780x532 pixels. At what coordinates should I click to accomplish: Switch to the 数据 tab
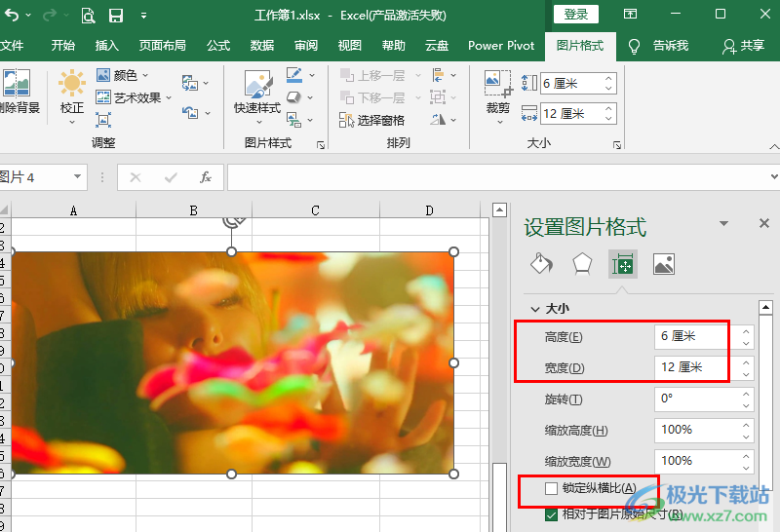262,45
